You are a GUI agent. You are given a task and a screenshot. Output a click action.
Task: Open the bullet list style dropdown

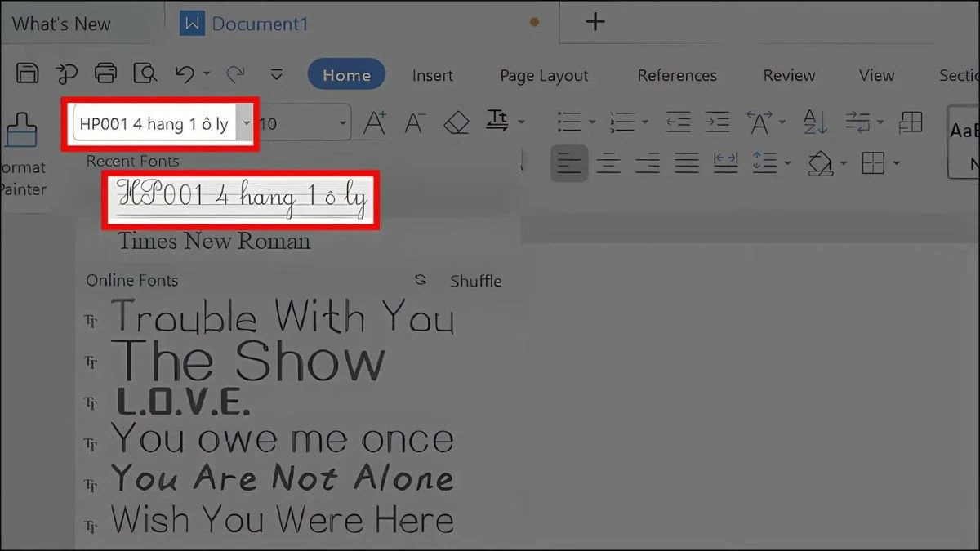pos(592,122)
